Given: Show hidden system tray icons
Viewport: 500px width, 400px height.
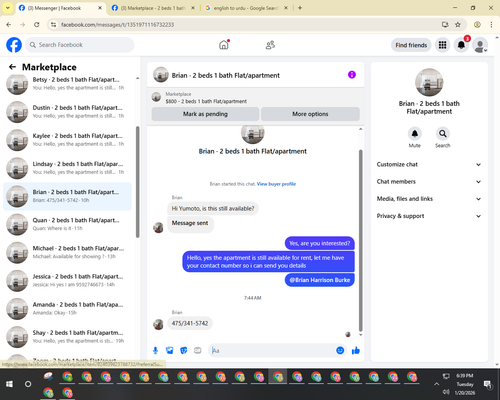Looking at the screenshot, I should click(x=436, y=384).
